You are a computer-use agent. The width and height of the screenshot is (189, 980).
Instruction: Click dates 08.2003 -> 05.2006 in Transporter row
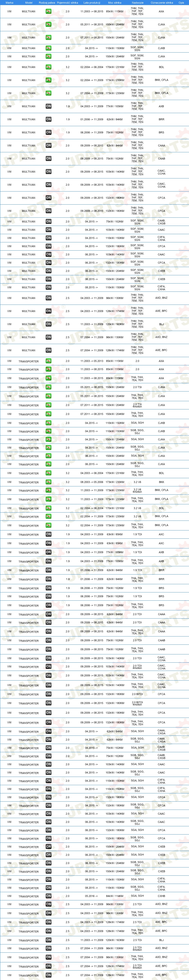pos(92,482)
